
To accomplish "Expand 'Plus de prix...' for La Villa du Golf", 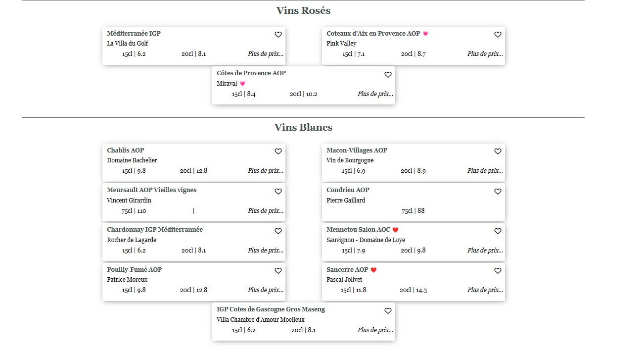I will coord(266,54).
